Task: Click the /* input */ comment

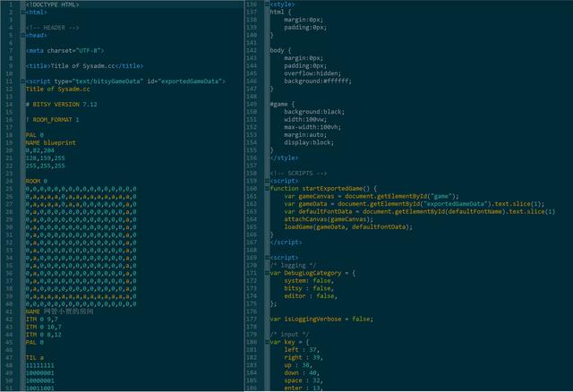Action: [x=289, y=335]
